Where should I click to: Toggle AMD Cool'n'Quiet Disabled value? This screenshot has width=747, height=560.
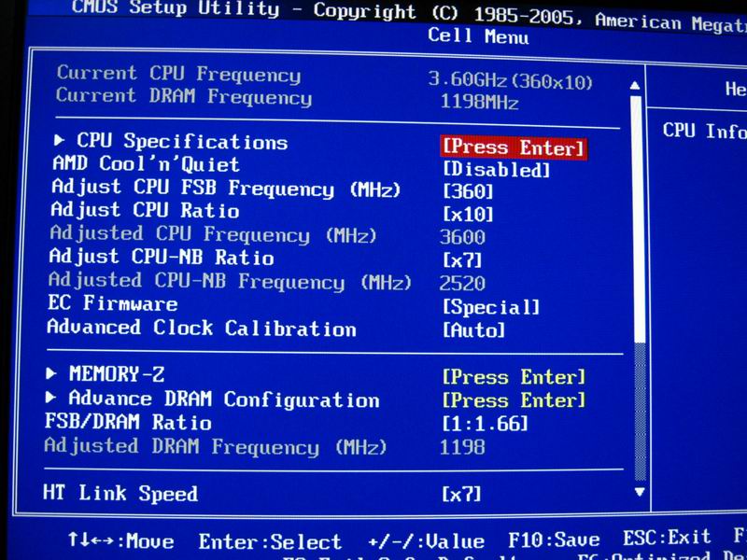(x=495, y=170)
